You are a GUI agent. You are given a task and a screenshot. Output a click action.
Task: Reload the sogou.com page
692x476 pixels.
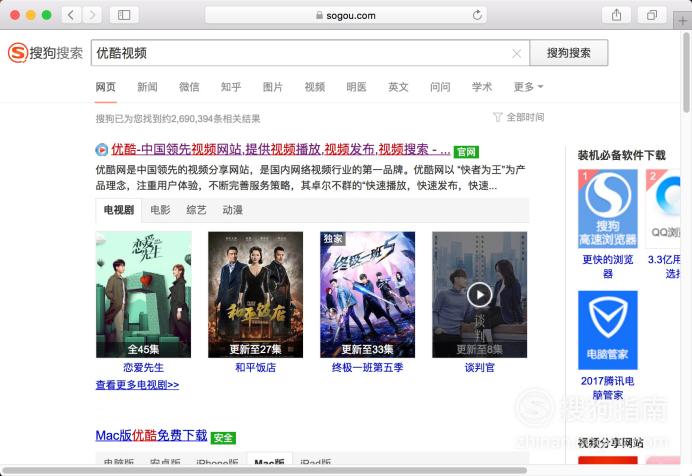477,15
